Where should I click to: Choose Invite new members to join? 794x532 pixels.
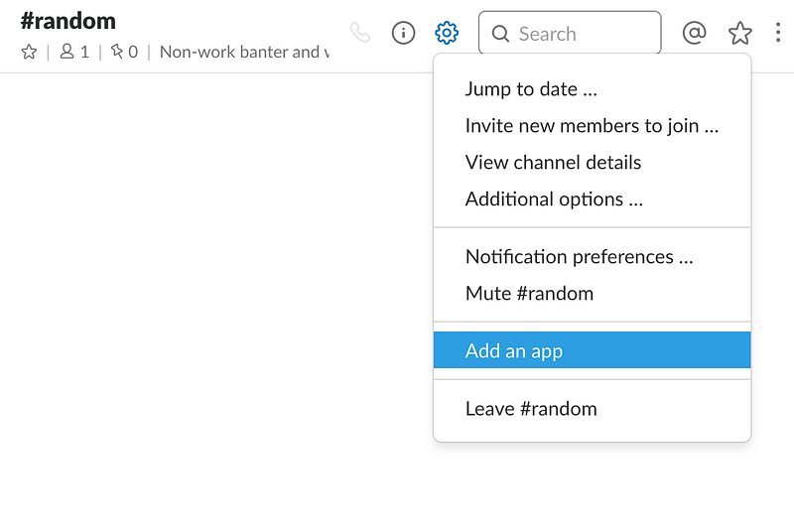pos(592,125)
